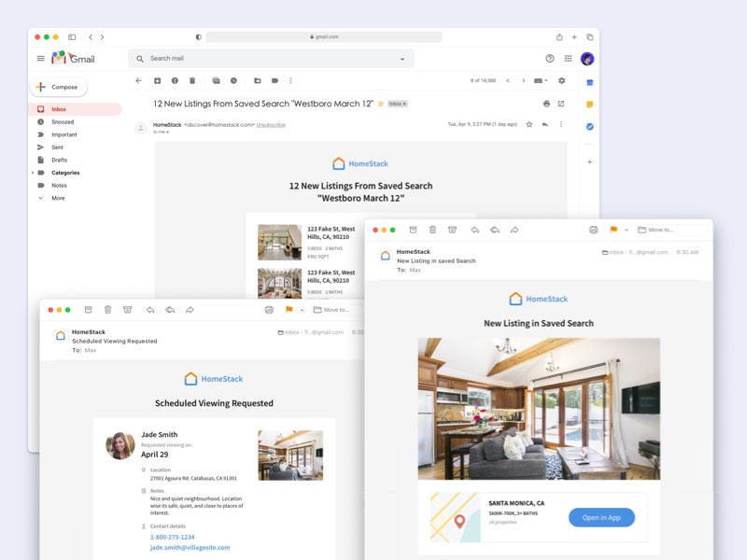This screenshot has width=747, height=560.
Task: Expand the Categories section in sidebar
Action: point(33,173)
